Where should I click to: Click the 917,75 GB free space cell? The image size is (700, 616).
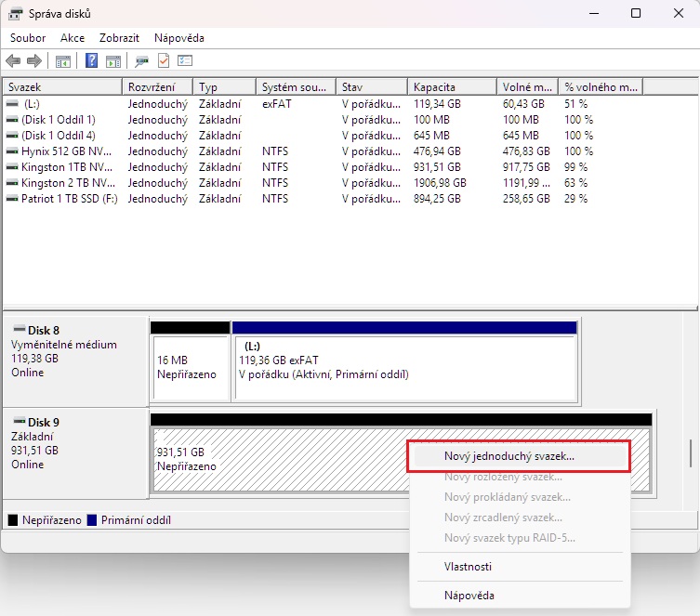tap(526, 167)
